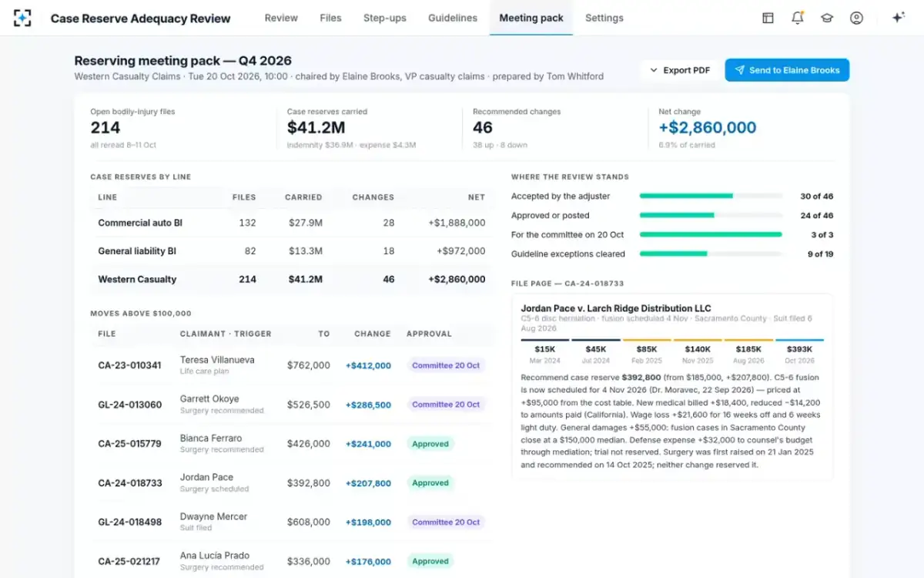The image size is (924, 578).
Task: Click file ID CA-23-010341
Action: (x=129, y=365)
